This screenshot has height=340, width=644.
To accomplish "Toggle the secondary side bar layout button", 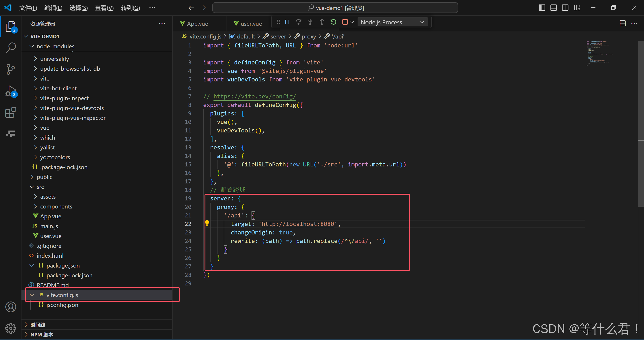I will click(565, 8).
